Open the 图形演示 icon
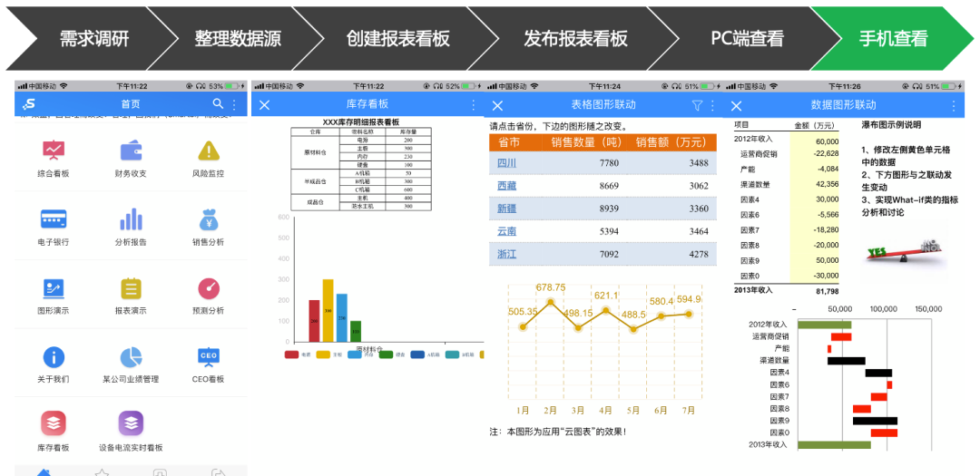The image size is (980, 476). point(54,288)
